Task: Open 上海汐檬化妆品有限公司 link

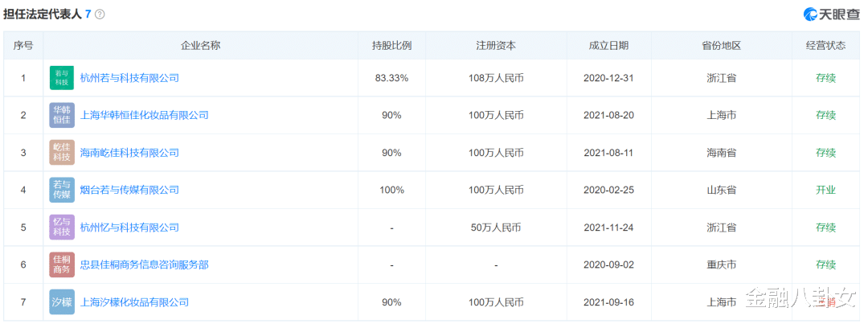Action: [x=134, y=302]
